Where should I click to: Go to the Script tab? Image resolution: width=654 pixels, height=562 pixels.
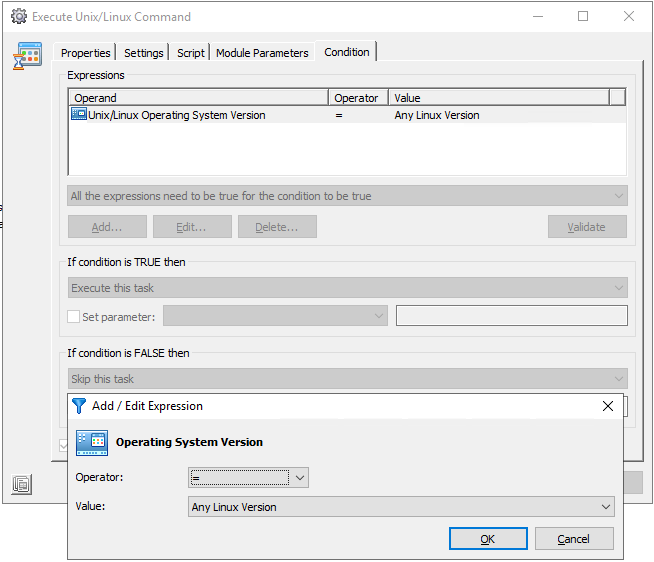point(190,53)
